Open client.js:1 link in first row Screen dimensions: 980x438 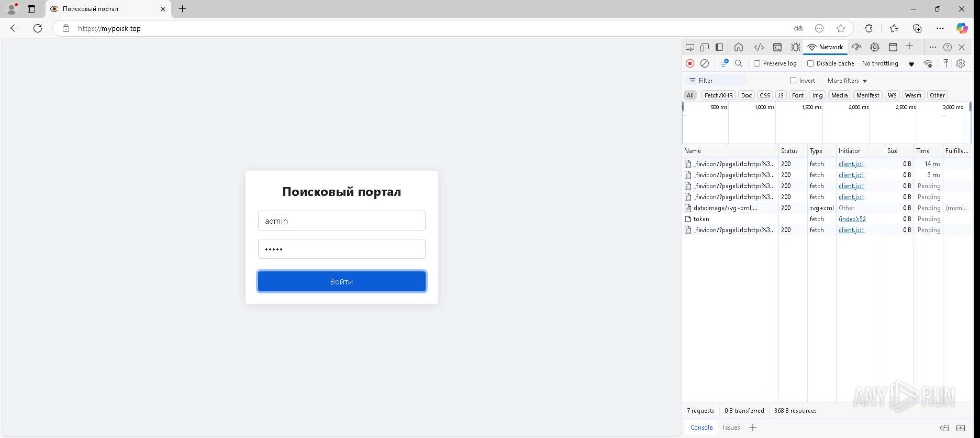point(851,164)
